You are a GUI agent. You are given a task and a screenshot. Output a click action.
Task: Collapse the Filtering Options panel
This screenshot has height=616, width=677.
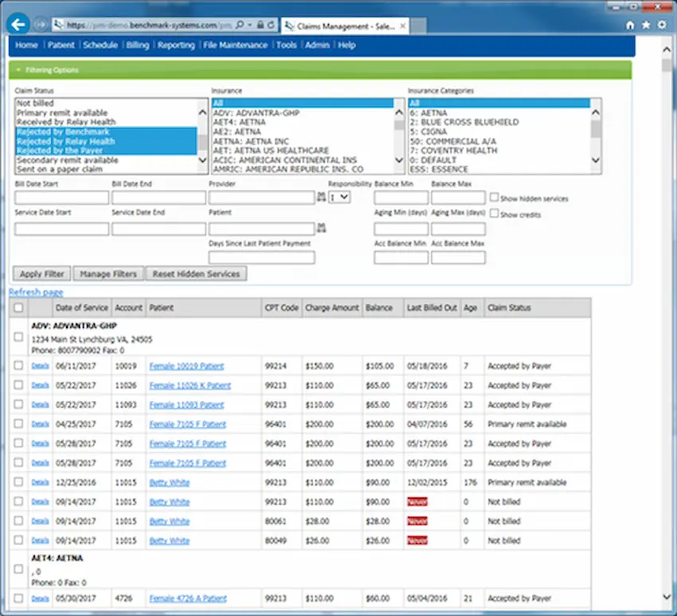pos(18,70)
